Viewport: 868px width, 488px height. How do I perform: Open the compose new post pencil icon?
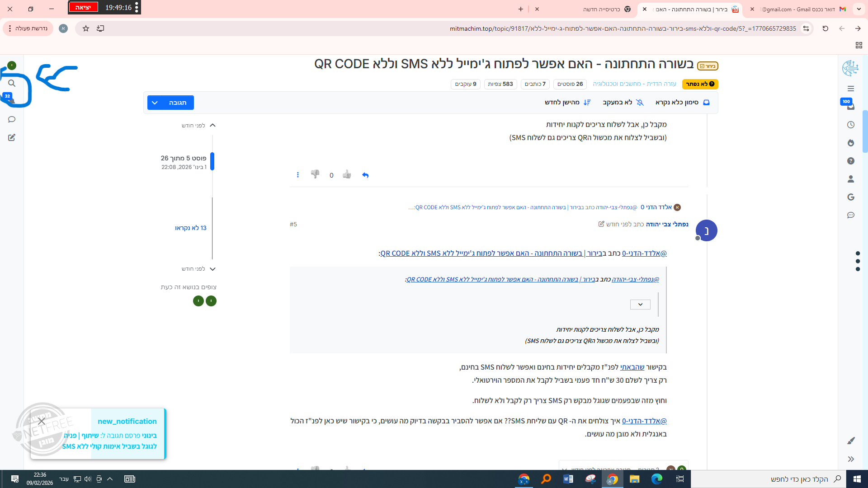tap(12, 137)
